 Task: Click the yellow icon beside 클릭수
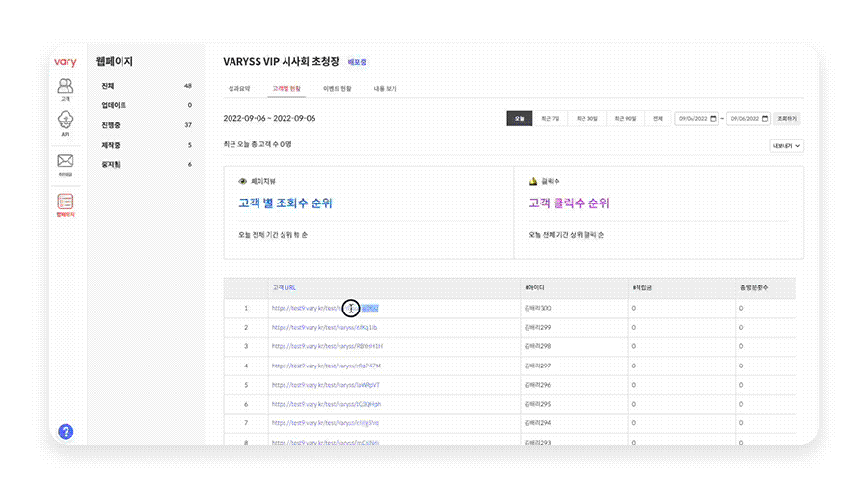point(533,181)
